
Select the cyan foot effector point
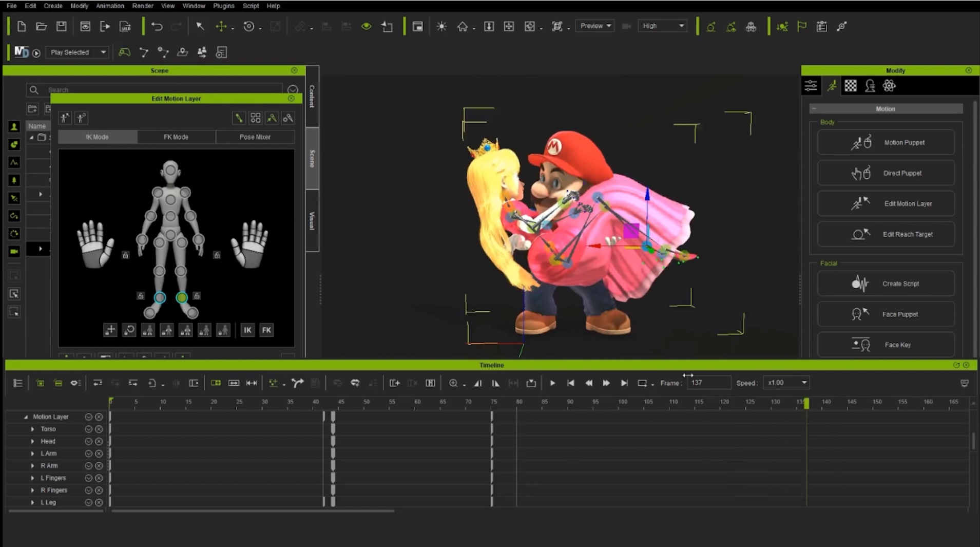tap(160, 297)
